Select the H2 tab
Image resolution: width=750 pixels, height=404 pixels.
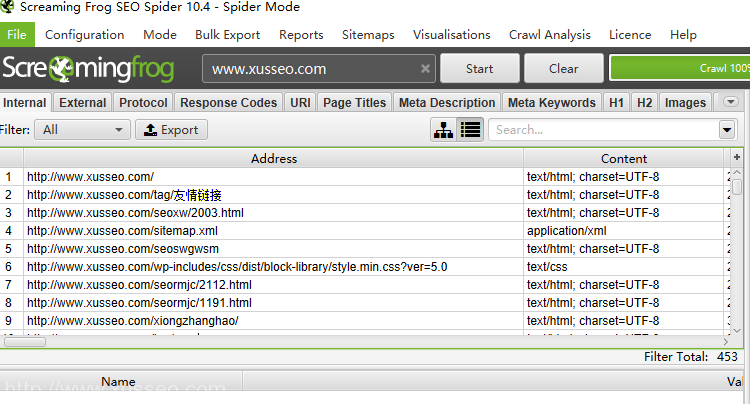tap(644, 102)
